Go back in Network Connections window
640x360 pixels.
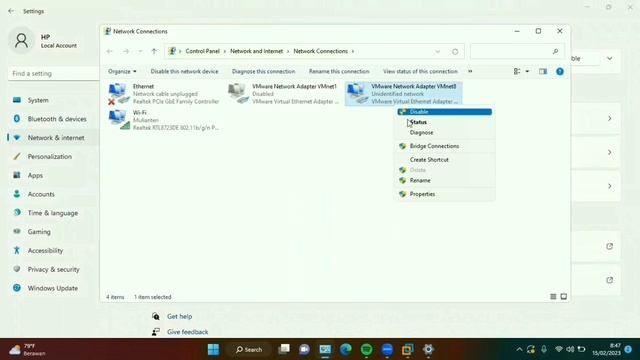(x=109, y=51)
